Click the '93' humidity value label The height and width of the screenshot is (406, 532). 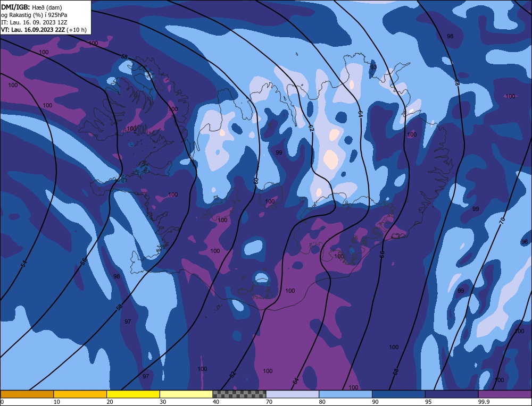373,67
